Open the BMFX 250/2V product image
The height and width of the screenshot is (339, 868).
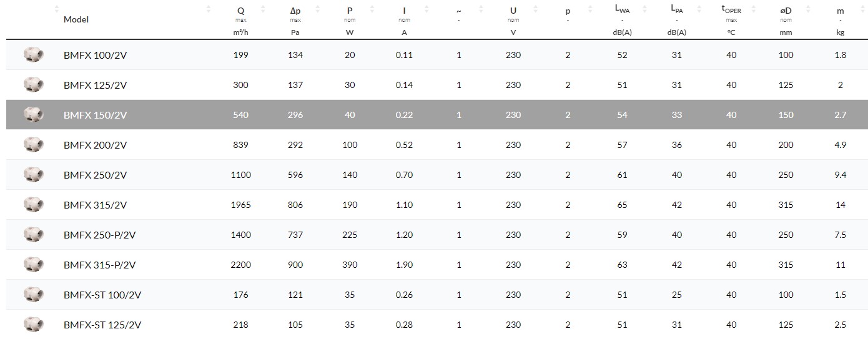33,175
